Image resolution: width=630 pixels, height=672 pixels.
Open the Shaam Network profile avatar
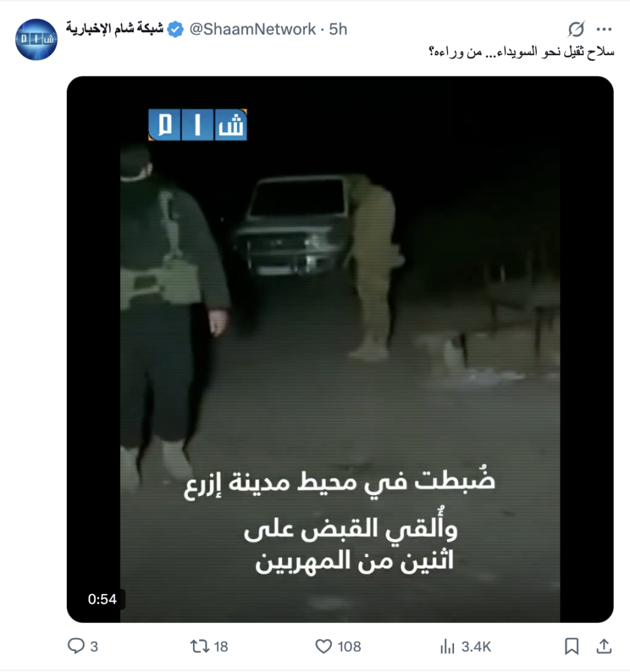37,39
